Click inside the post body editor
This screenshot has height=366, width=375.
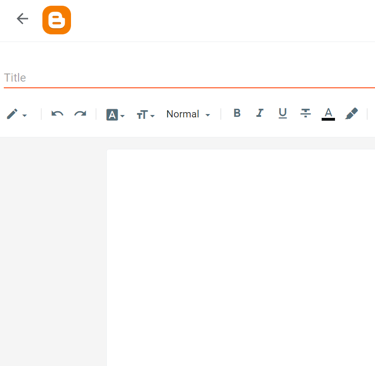(241, 257)
